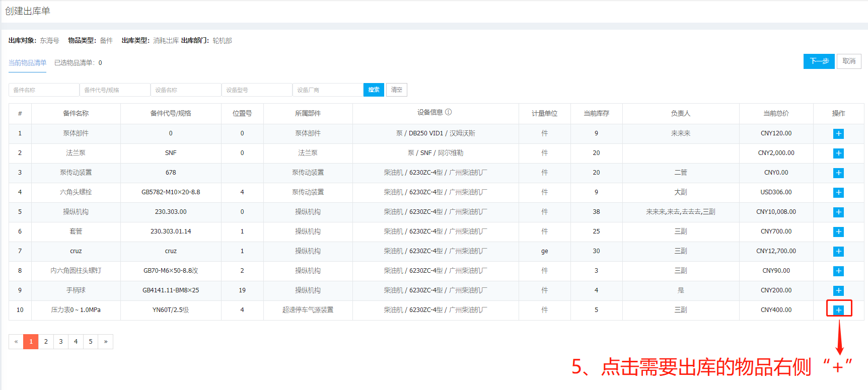The width and height of the screenshot is (868, 390).
Task: Go to next page with » arrow
Action: click(x=106, y=342)
